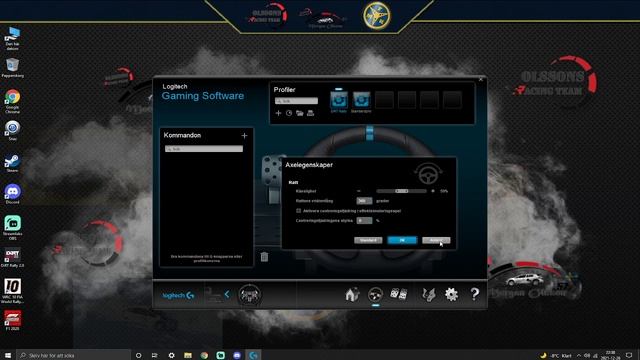The width and height of the screenshot is (640, 360).
Task: Click the clock icon under Profiler
Action: (x=289, y=113)
